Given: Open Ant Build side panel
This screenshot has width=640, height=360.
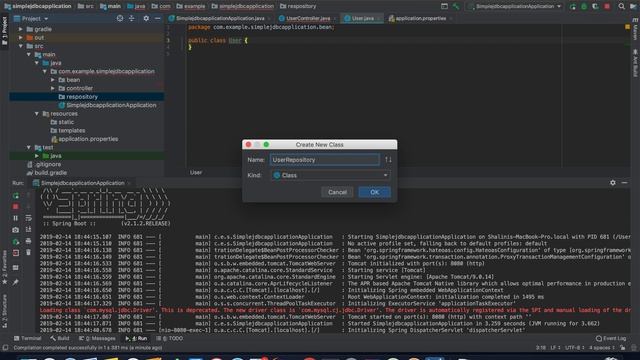Looking at the screenshot, I should [635, 63].
